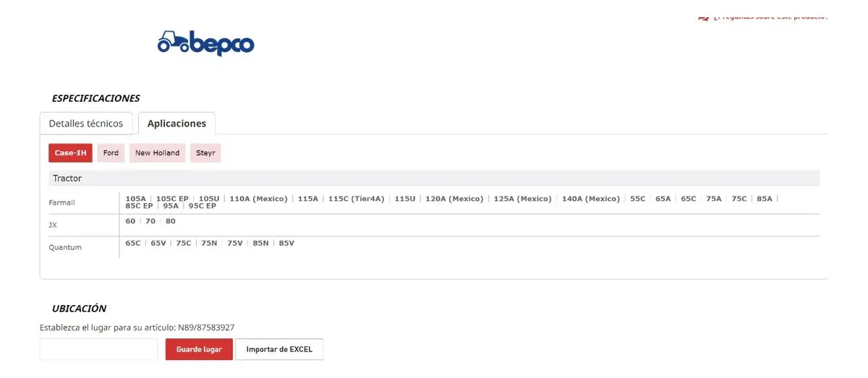The image size is (868, 378).
Task: Click Farmall model 110A (Mexico)
Action: (x=258, y=199)
